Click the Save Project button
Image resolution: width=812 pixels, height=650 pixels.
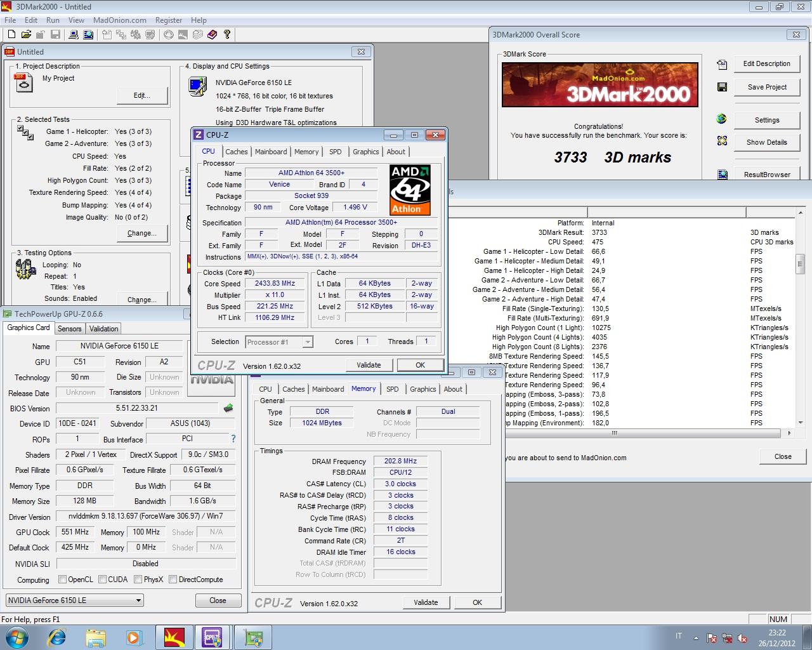point(766,87)
